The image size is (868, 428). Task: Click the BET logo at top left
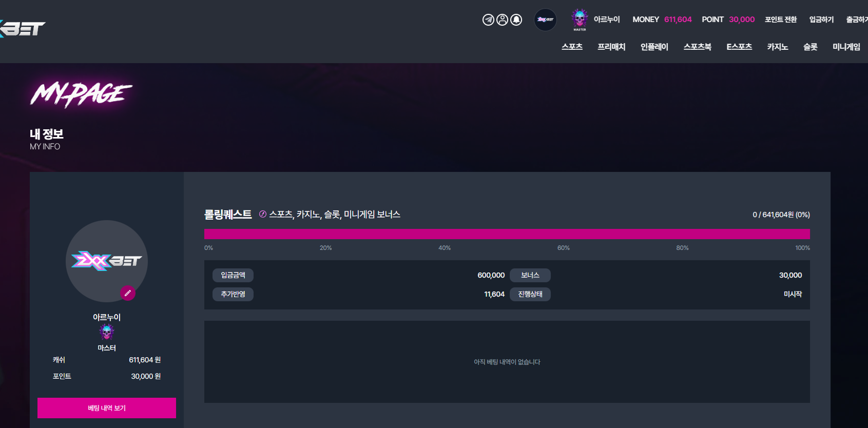pos(23,29)
